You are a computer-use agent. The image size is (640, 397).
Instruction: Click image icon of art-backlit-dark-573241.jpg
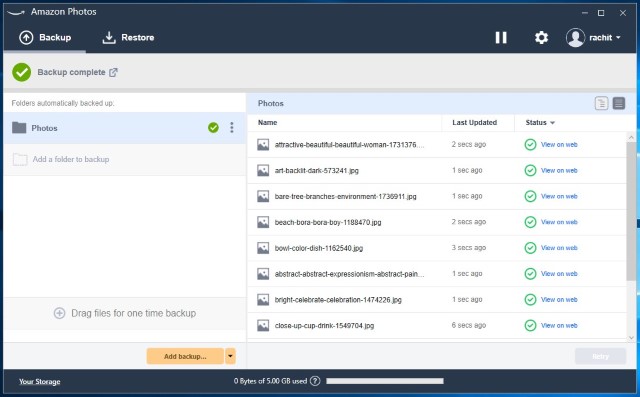coord(263,171)
